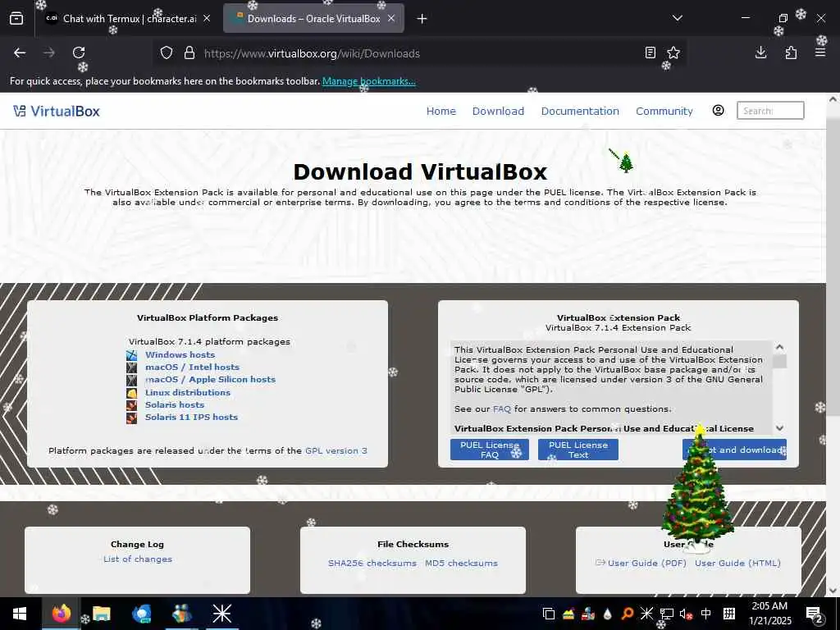Screen dimensions: 840x630
Task: Open the Solaris hosts link
Action: [175, 404]
